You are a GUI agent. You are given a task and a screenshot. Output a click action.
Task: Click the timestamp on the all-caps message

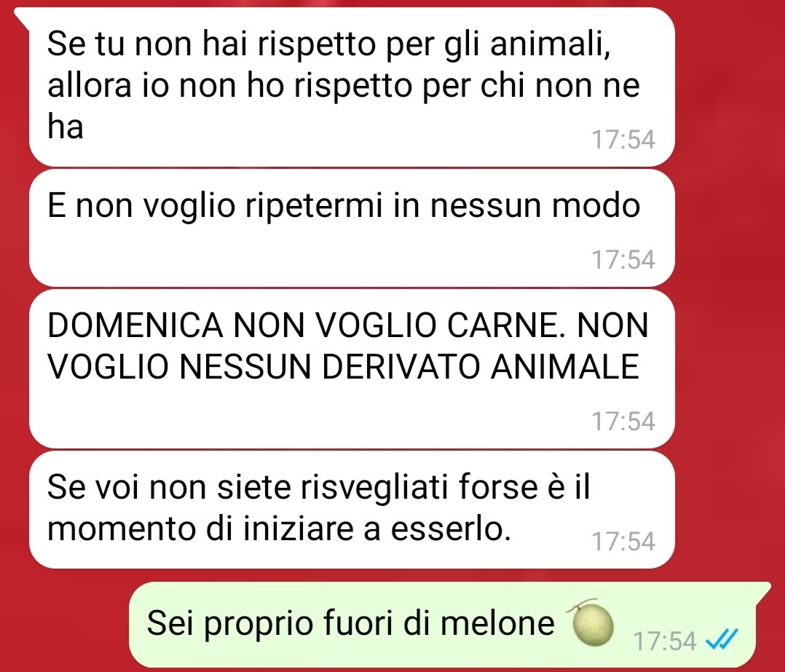pyautogui.click(x=623, y=421)
